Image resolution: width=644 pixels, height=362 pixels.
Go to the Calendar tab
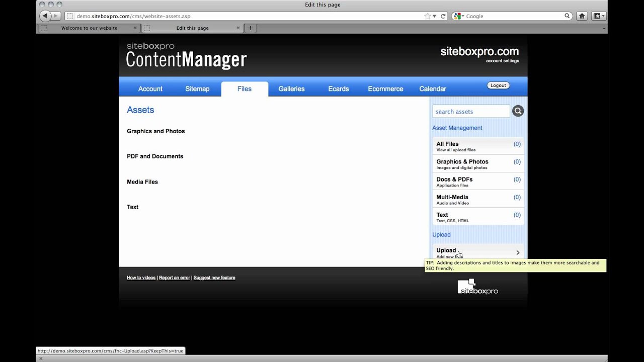(x=433, y=88)
